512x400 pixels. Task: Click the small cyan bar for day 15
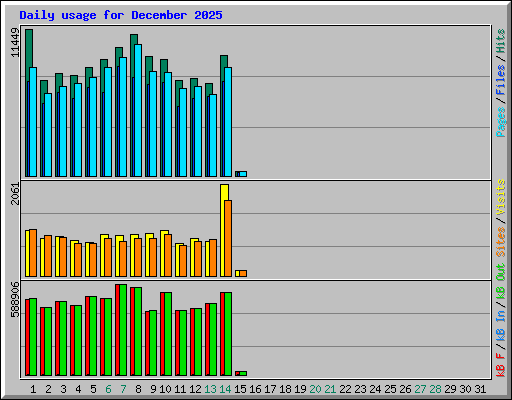click(243, 174)
